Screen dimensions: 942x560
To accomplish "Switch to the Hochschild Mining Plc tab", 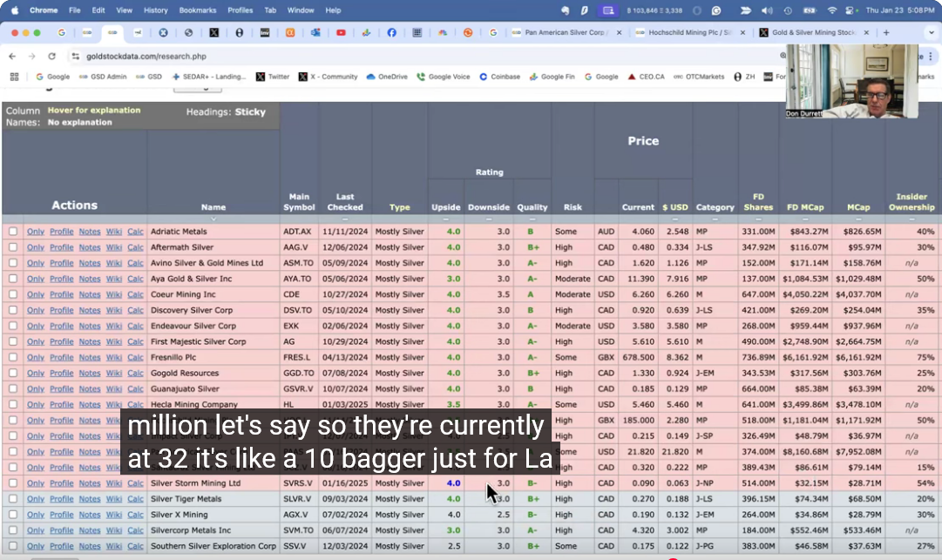I will (688, 32).
